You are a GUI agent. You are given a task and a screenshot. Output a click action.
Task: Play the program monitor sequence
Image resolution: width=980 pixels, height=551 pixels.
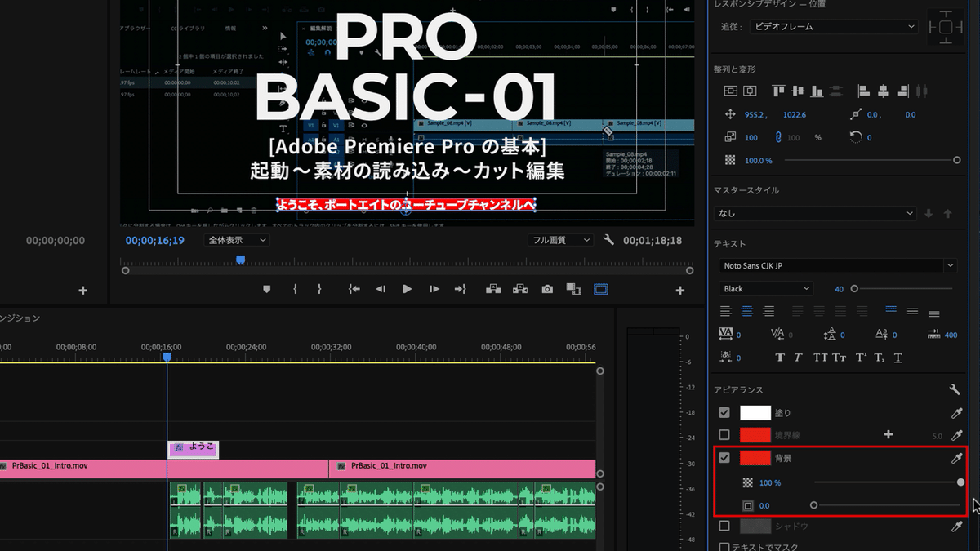[407, 289]
